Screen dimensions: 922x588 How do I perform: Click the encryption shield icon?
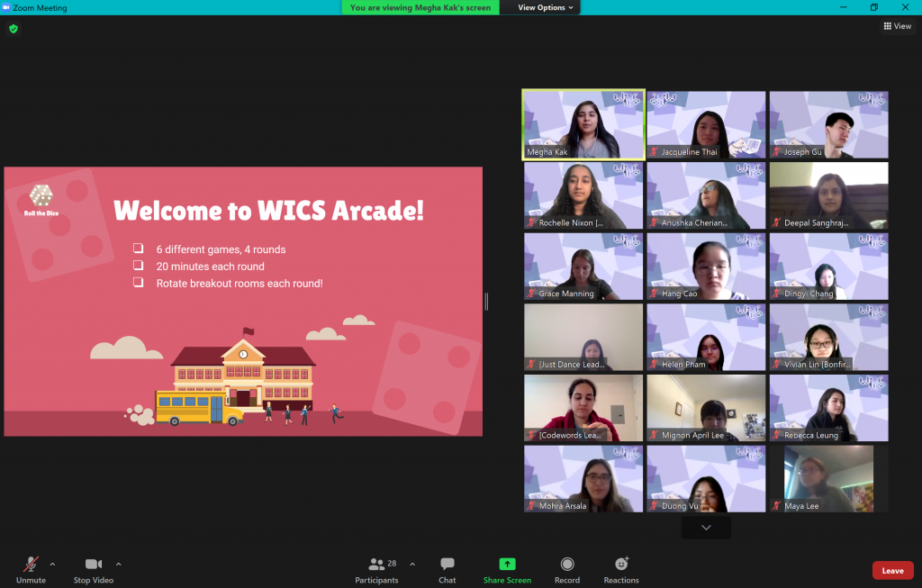click(x=13, y=28)
